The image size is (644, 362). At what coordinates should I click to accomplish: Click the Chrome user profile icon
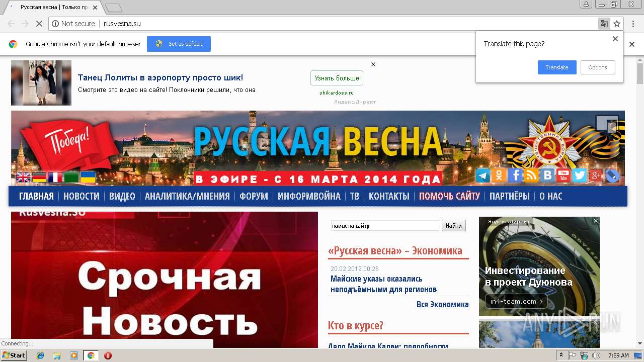[x=586, y=4]
